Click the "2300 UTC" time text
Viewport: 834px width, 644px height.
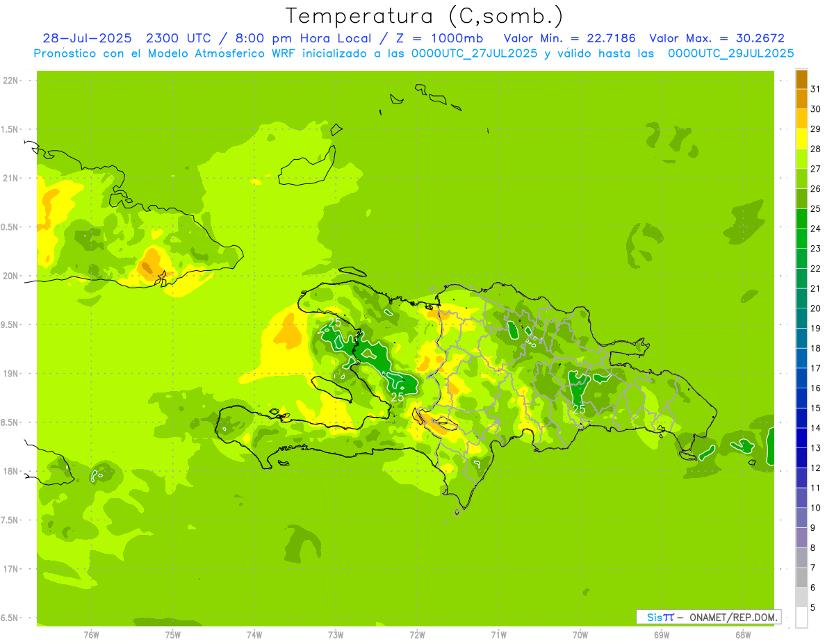[179, 38]
